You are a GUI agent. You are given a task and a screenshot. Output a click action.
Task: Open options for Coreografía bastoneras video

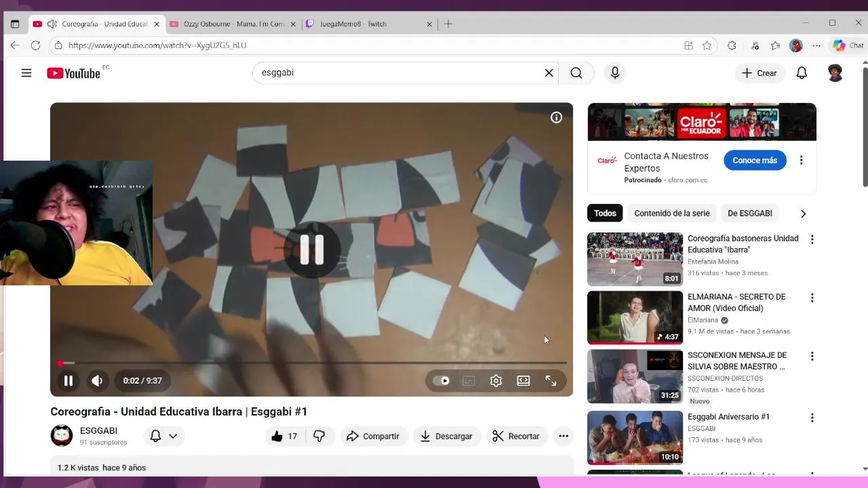coord(812,239)
